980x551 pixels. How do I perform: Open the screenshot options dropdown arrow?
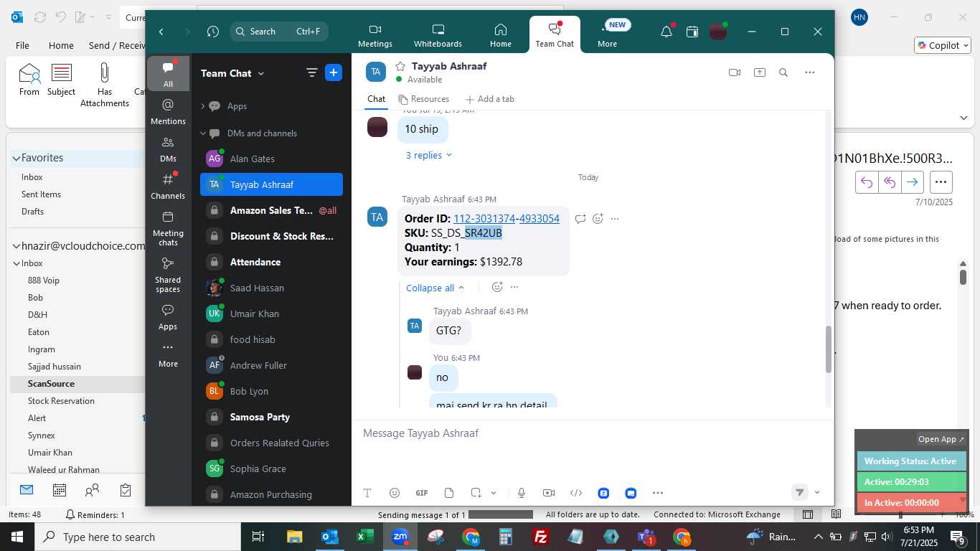point(494,493)
